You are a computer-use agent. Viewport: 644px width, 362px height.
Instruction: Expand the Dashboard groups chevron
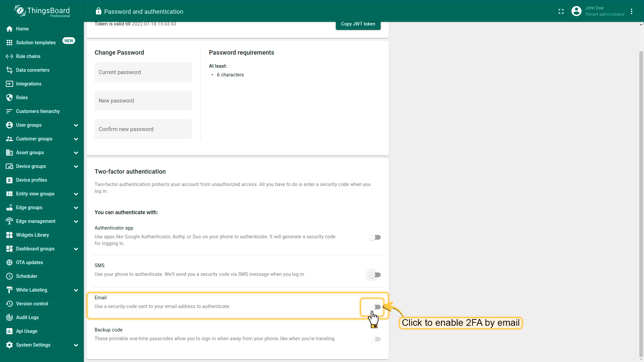coord(76,249)
